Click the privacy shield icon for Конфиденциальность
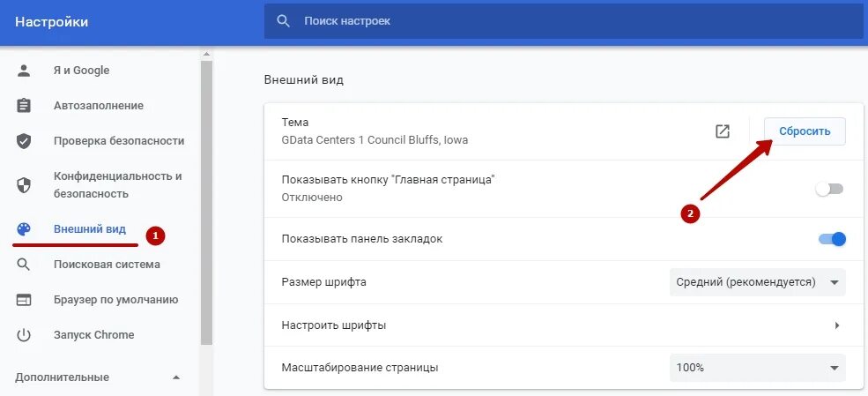The height and width of the screenshot is (396, 868). pyautogui.click(x=24, y=185)
